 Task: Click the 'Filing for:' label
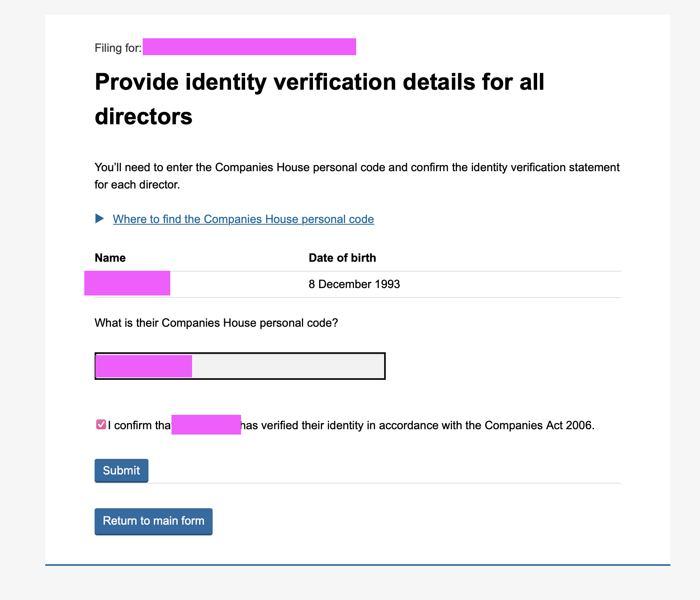118,48
